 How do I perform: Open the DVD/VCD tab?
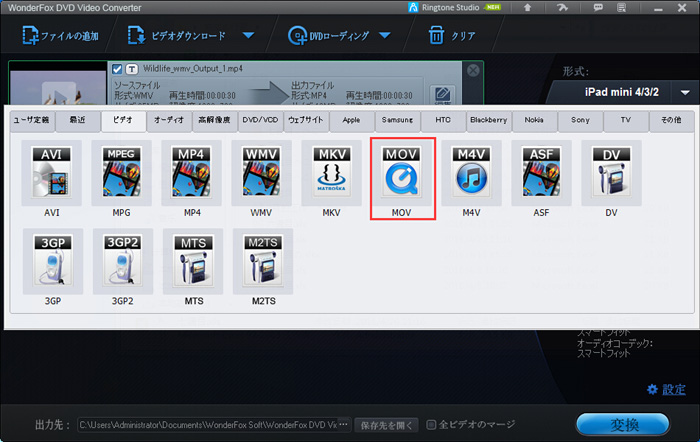click(260, 121)
